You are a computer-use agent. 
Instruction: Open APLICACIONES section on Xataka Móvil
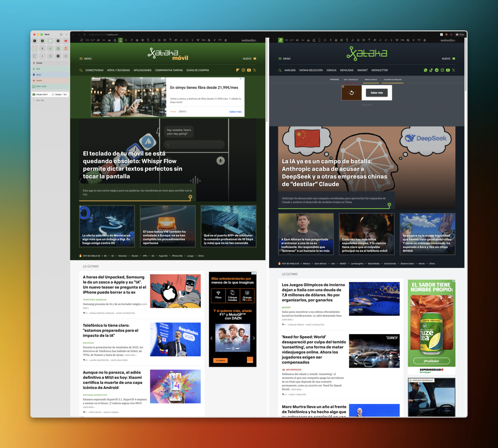pyautogui.click(x=143, y=70)
